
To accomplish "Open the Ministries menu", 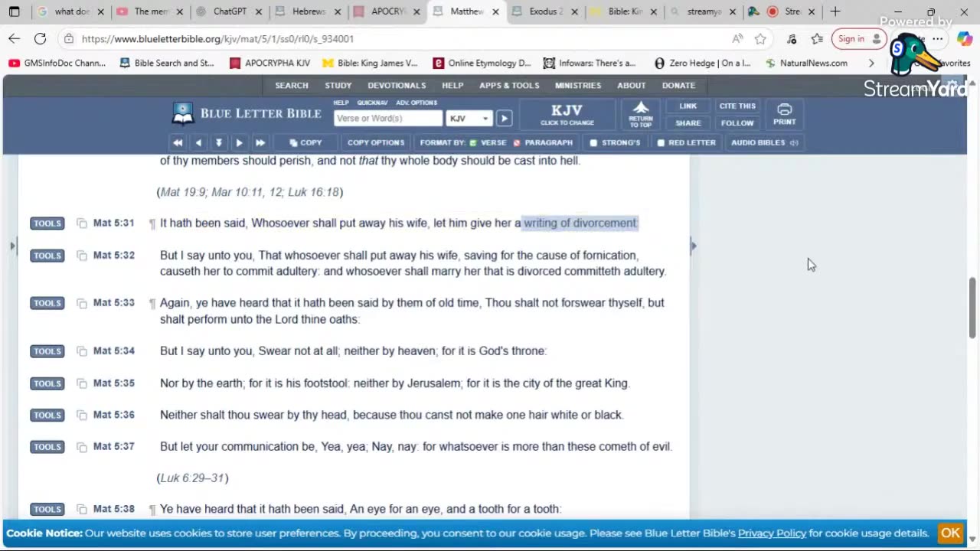I will pos(578,85).
